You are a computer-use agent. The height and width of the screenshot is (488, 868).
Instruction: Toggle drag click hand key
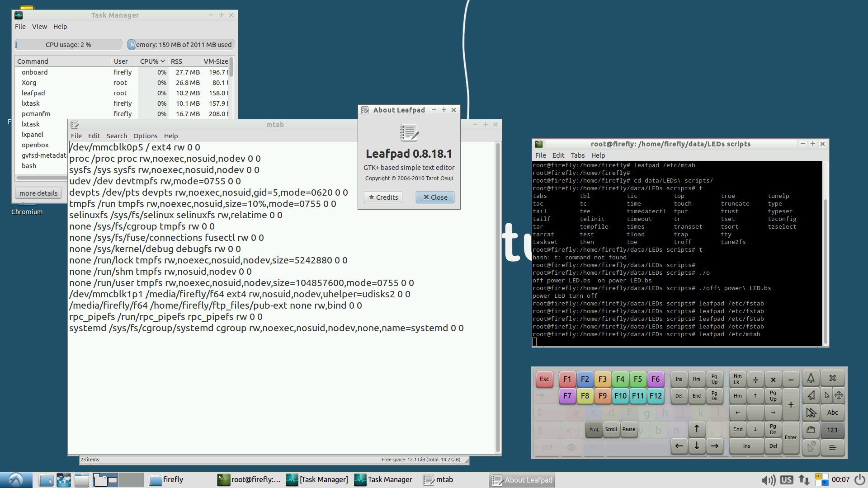(811, 430)
